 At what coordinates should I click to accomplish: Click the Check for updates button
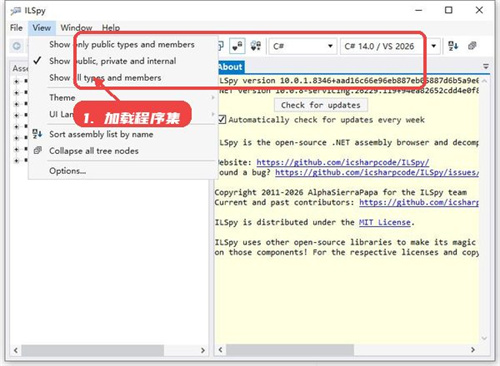(x=321, y=105)
